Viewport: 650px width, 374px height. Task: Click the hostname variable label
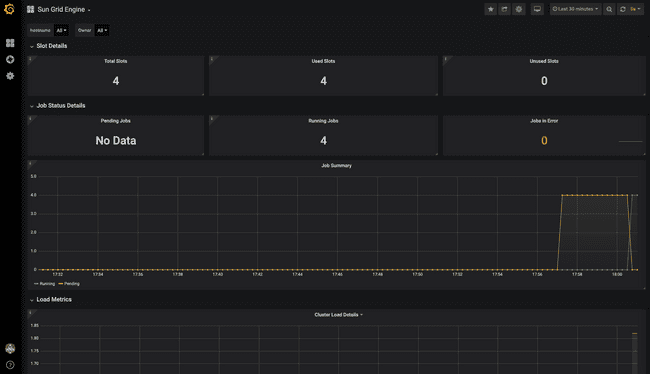[40, 30]
